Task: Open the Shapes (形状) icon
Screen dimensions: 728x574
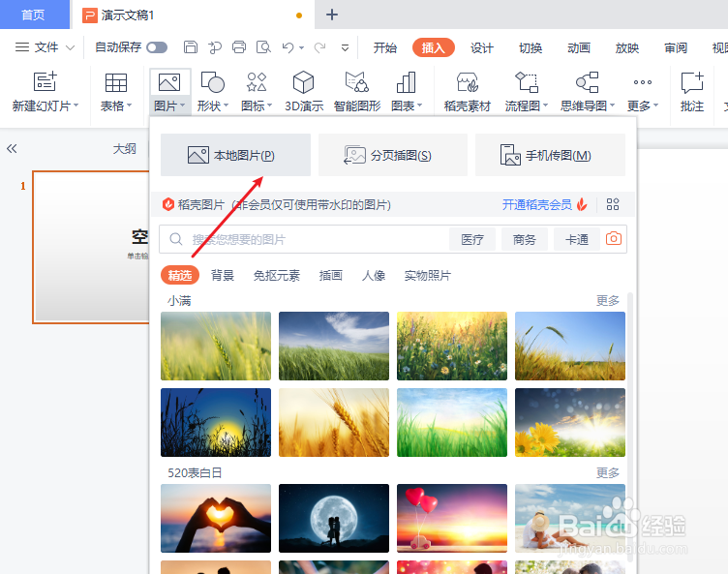Action: tap(213, 82)
